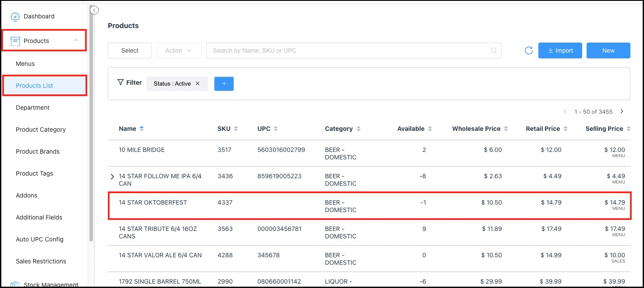
Task: Click the SKU column sort icon
Action: coord(236,129)
